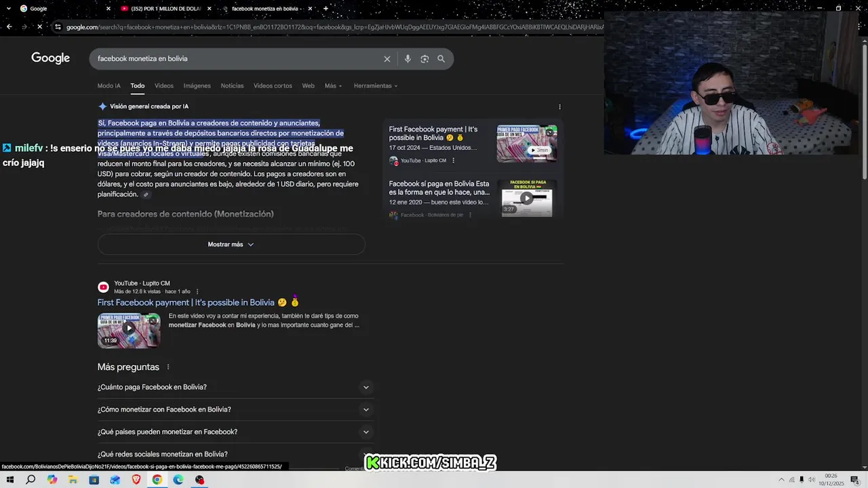Start voice search with microphone icon
This screenshot has width=868, height=488.
click(x=408, y=59)
